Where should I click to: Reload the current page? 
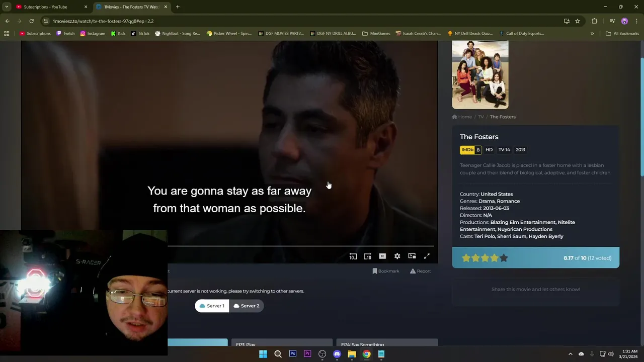[x=31, y=21]
